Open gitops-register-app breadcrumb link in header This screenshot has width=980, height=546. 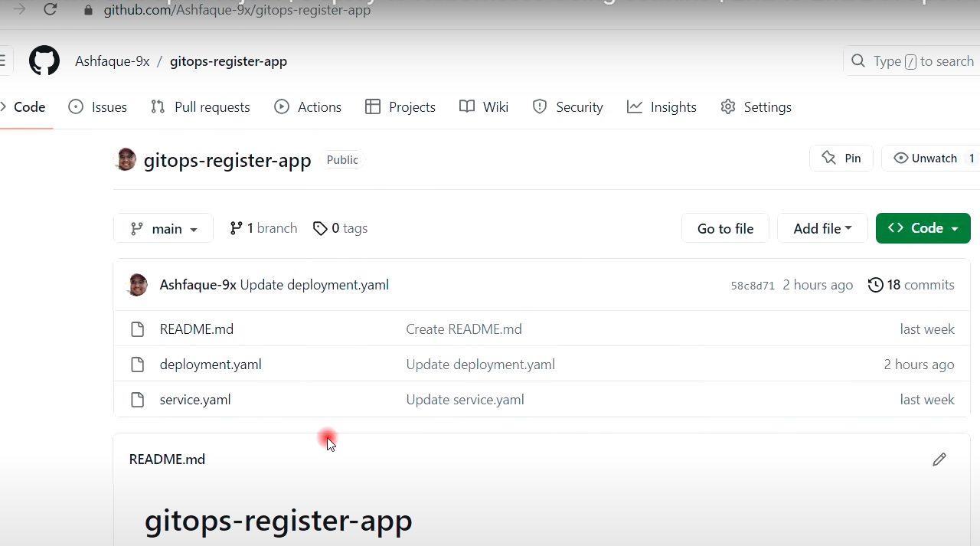(x=228, y=61)
